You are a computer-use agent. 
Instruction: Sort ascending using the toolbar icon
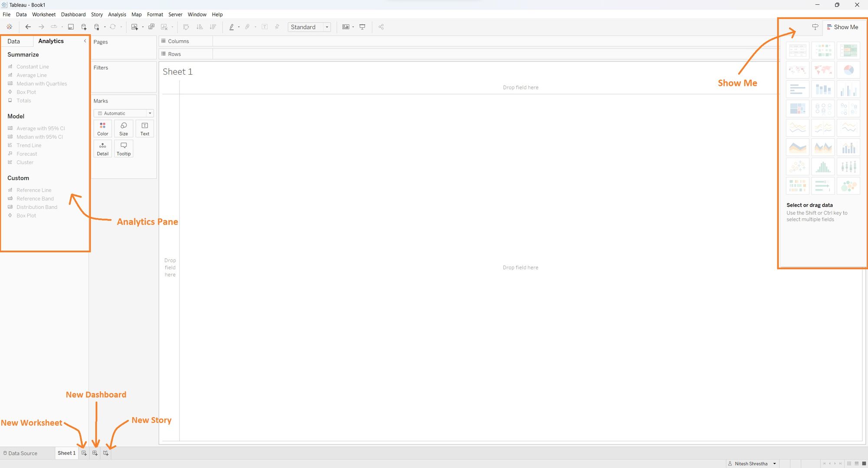click(200, 27)
